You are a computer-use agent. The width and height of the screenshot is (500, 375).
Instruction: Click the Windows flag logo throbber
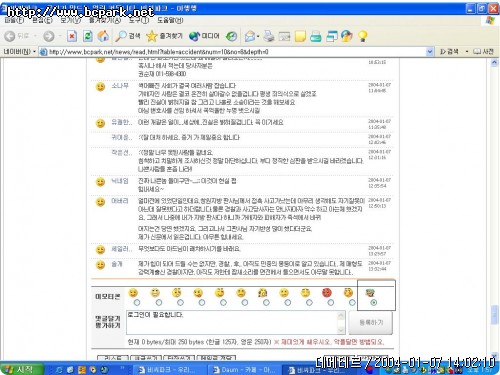[x=490, y=20]
